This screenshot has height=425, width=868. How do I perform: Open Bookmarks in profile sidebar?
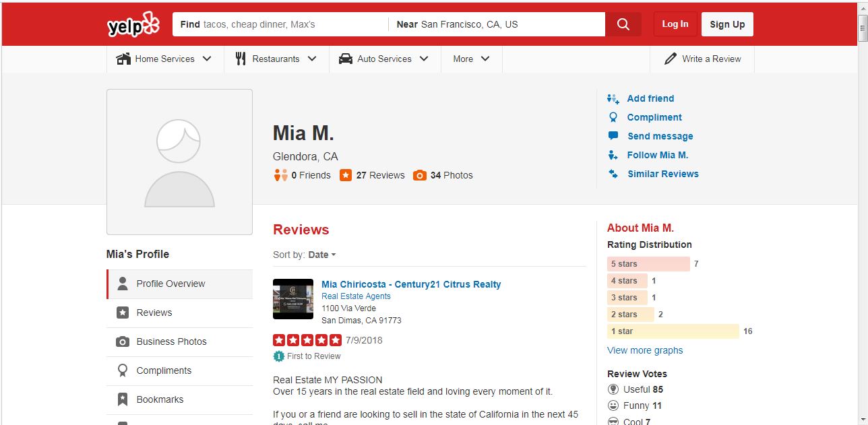pyautogui.click(x=180, y=399)
